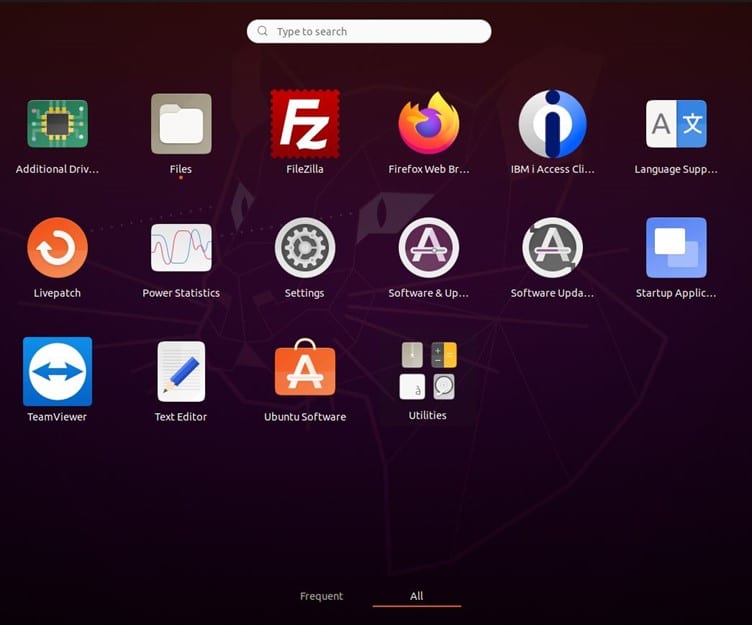Select the All apps tab

coord(416,596)
